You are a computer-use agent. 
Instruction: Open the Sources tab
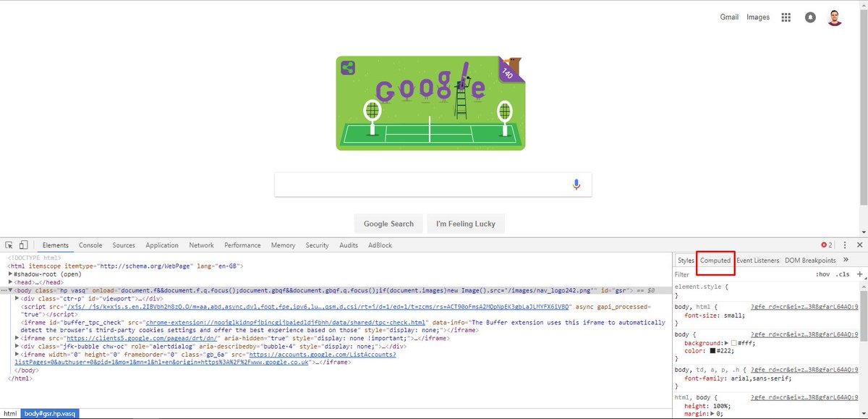(124, 245)
